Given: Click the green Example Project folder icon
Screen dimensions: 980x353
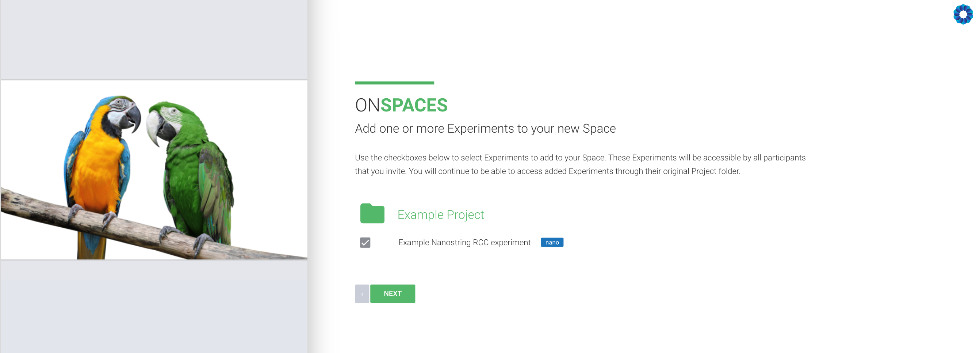Looking at the screenshot, I should pyautogui.click(x=372, y=213).
